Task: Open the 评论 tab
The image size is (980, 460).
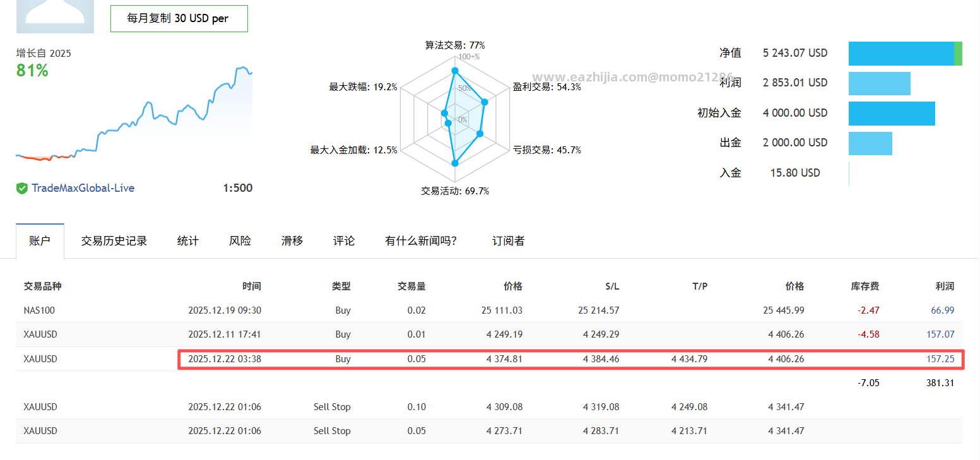Action: tap(344, 241)
